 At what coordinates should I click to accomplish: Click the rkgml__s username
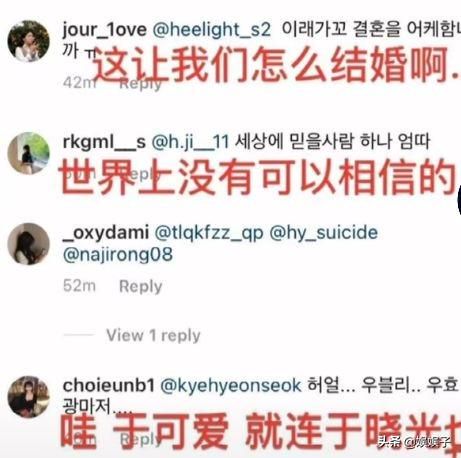[x=104, y=142]
